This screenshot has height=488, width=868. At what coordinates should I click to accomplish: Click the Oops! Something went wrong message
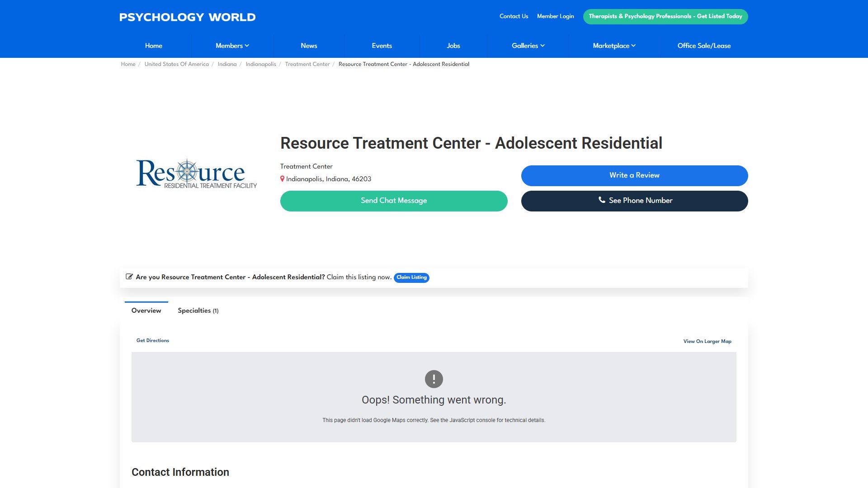pyautogui.click(x=434, y=400)
